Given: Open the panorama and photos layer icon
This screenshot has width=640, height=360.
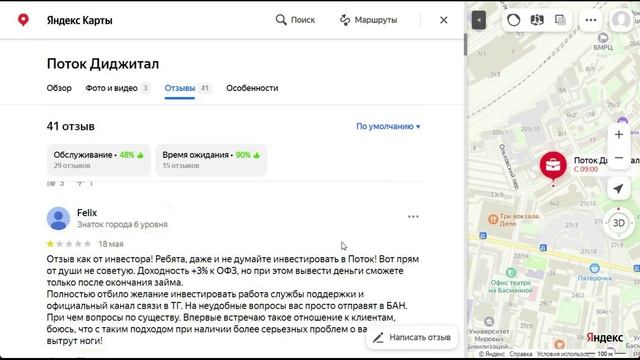Looking at the screenshot, I should (x=537, y=20).
